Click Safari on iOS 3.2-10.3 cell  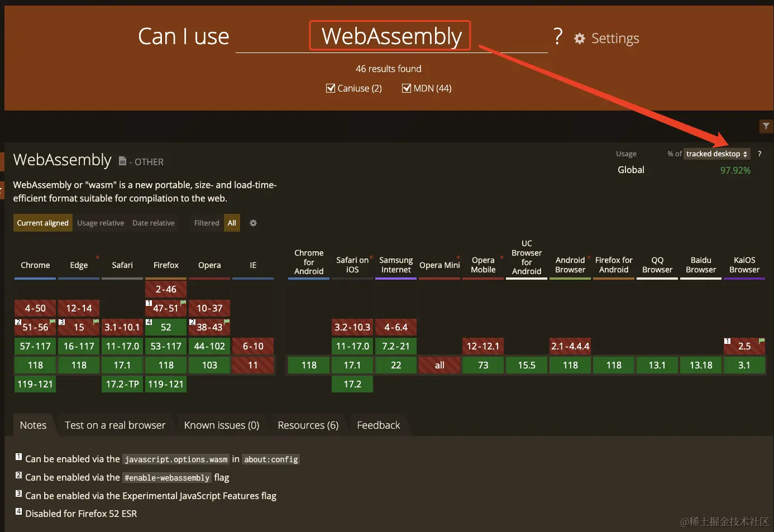(x=352, y=327)
